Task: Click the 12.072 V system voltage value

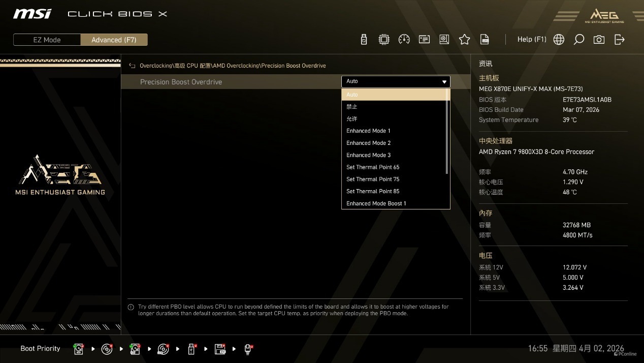Action: 574,267
